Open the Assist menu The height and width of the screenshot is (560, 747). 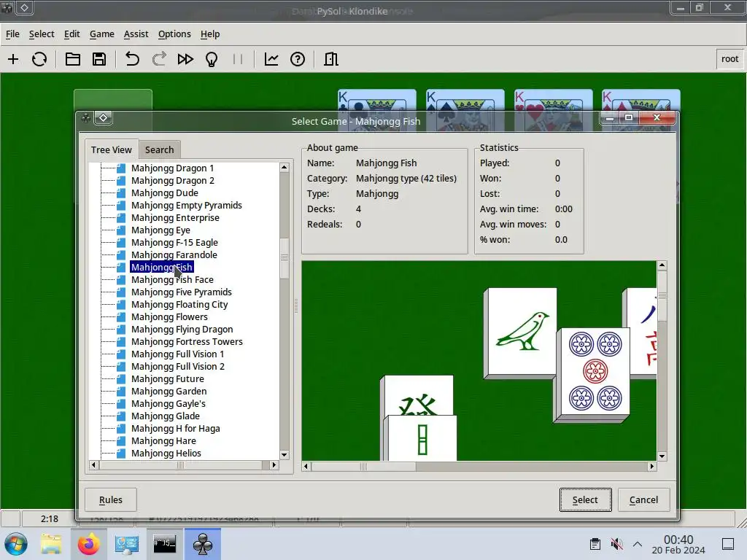[x=136, y=34]
